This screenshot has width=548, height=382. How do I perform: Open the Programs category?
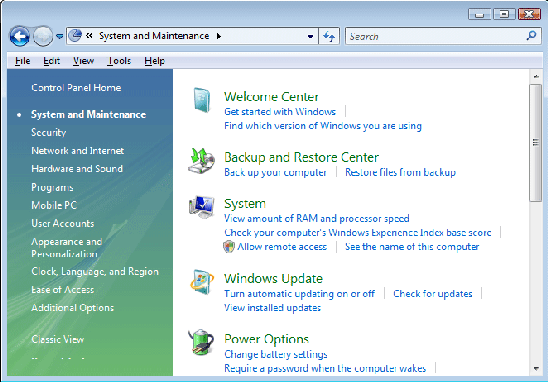click(x=52, y=187)
